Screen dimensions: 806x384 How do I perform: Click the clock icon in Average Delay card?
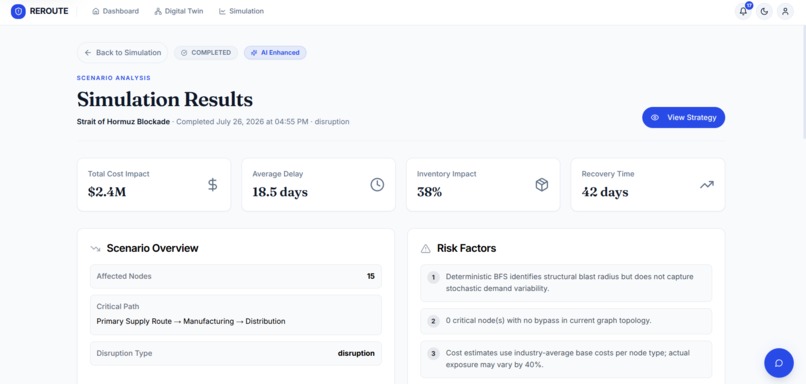pos(377,185)
